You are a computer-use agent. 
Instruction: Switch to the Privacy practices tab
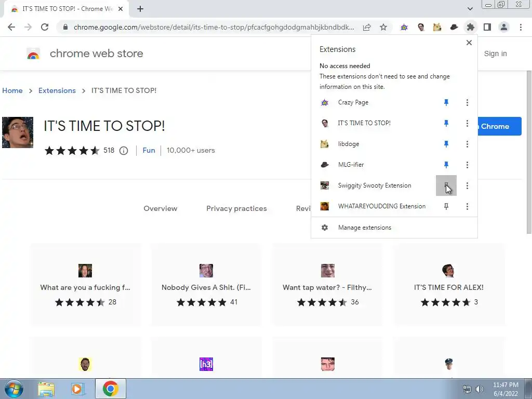[236, 208]
